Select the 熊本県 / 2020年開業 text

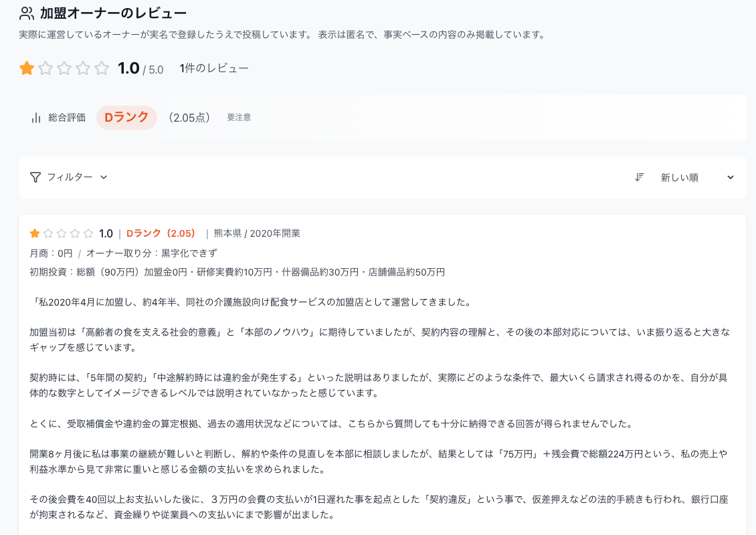point(257,233)
